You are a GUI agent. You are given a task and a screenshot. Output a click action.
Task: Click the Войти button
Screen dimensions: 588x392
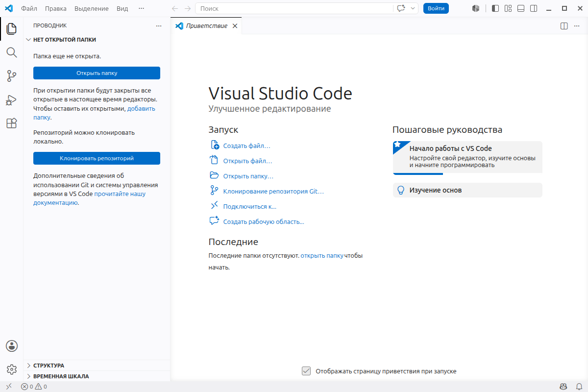[x=436, y=8]
